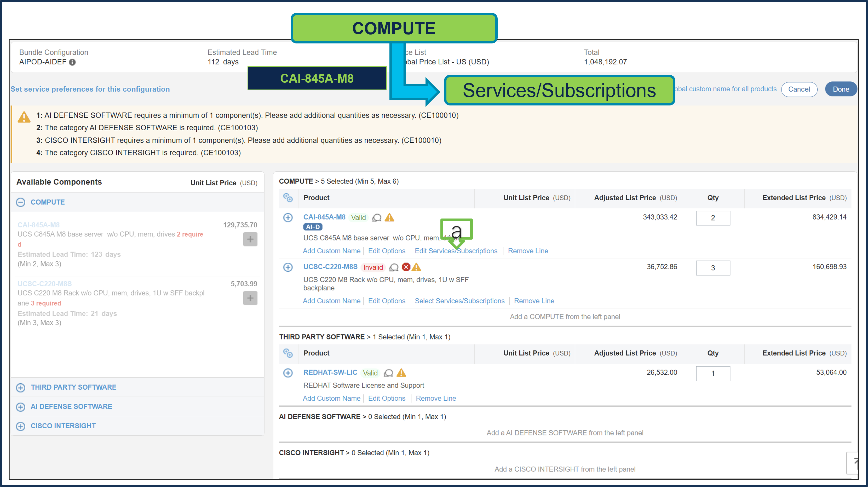Screen dimensions: 868x487
Task: Click the warning triangle beside CAI-845A-M8
Action: click(390, 218)
